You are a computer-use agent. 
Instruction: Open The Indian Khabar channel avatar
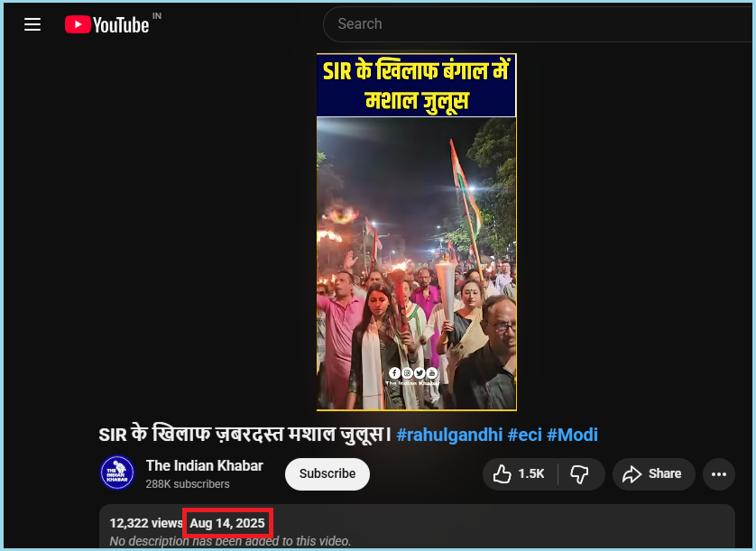pyautogui.click(x=117, y=473)
